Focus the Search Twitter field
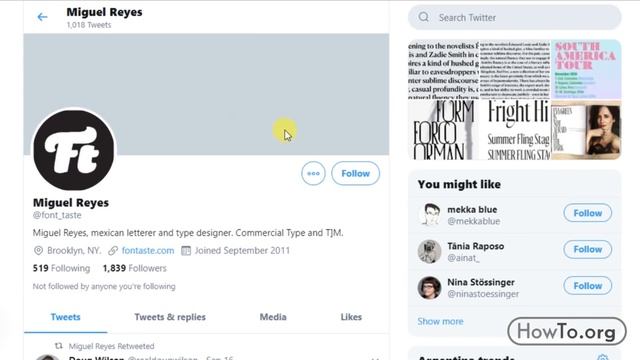The image size is (640, 360). coord(515,18)
